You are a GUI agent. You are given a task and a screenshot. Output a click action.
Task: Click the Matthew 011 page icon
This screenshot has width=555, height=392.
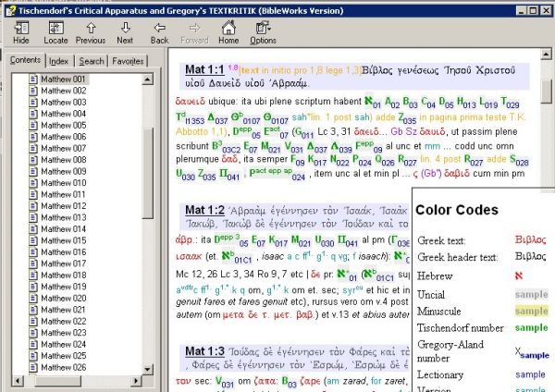point(33,194)
